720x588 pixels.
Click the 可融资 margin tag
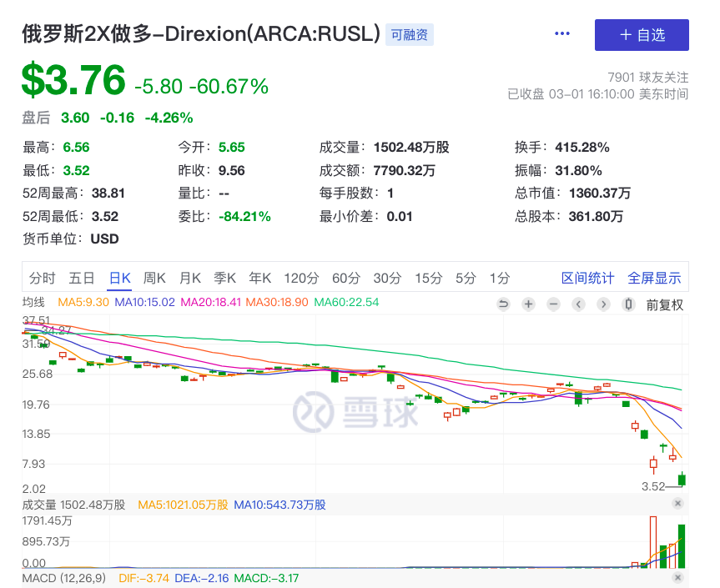[x=409, y=34]
